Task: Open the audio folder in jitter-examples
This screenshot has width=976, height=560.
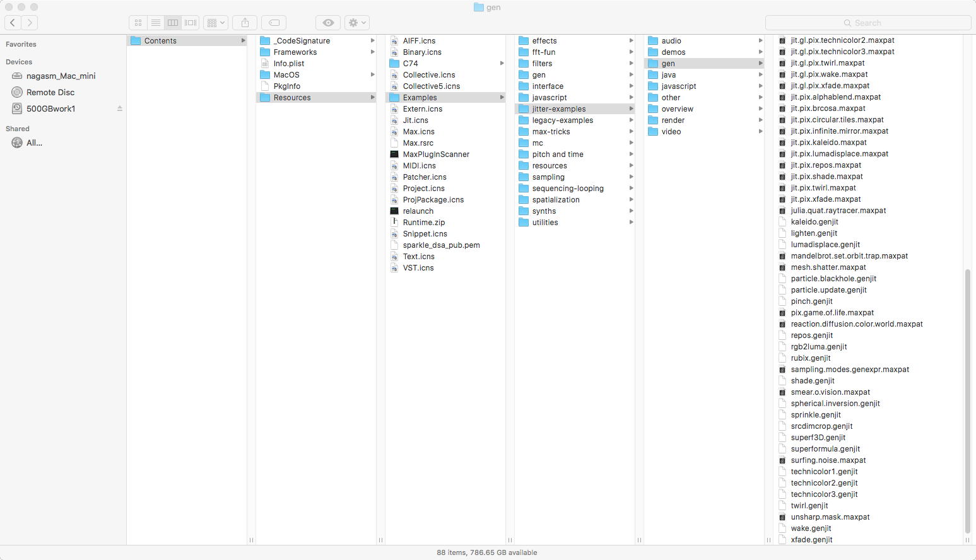Action: tap(671, 40)
